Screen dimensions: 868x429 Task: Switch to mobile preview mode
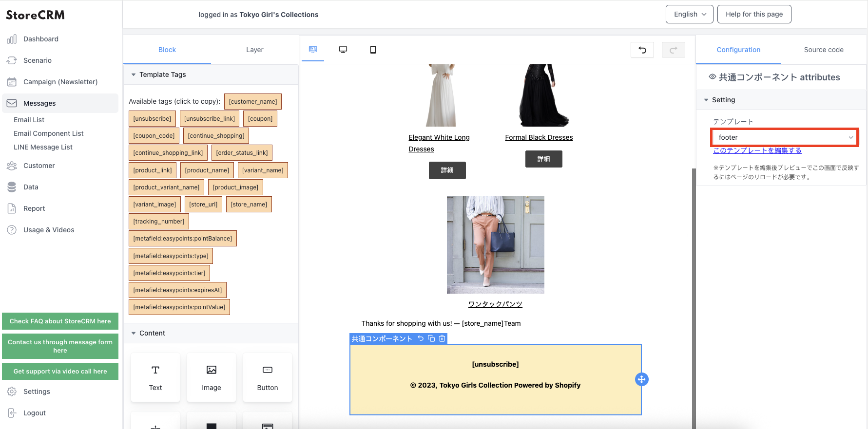(373, 50)
